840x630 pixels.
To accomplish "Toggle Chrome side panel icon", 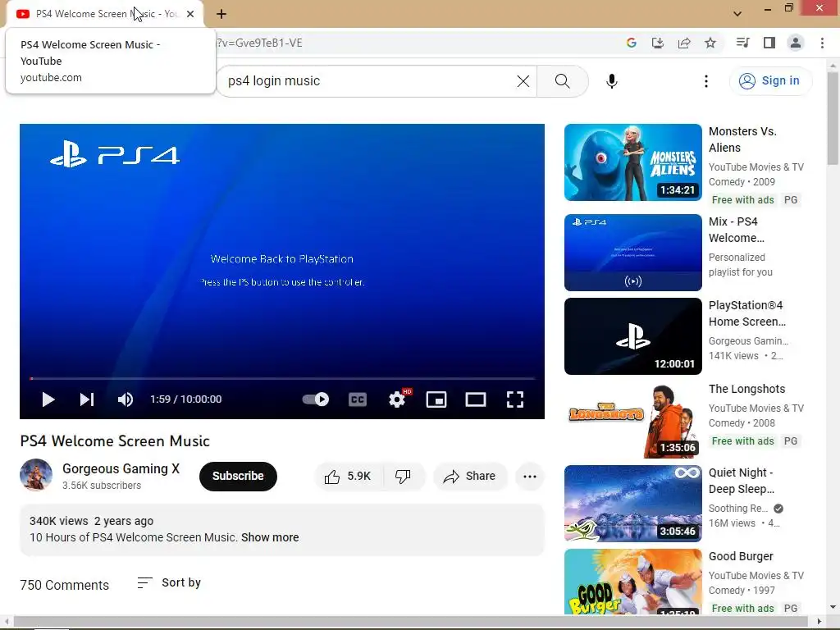I will tap(769, 43).
